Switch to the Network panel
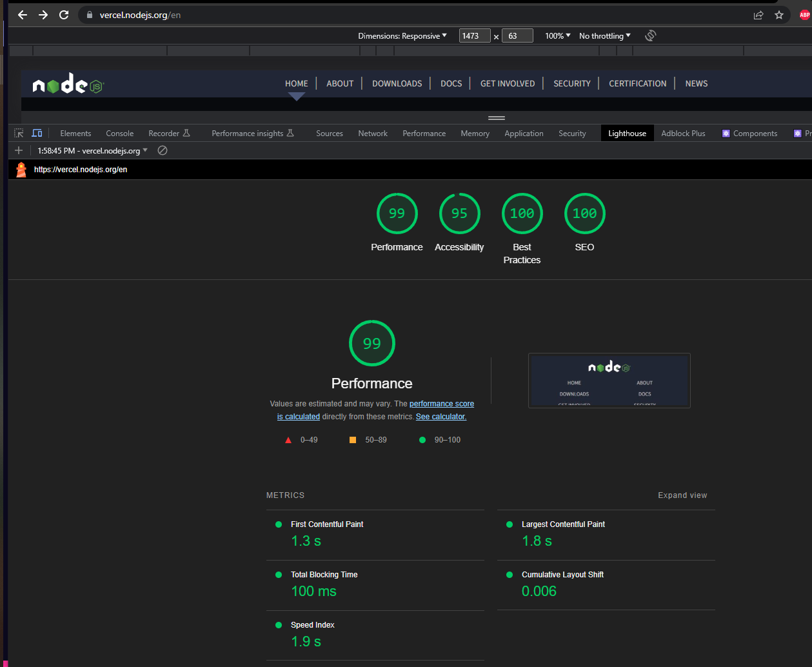Image resolution: width=812 pixels, height=667 pixels. pos(373,133)
